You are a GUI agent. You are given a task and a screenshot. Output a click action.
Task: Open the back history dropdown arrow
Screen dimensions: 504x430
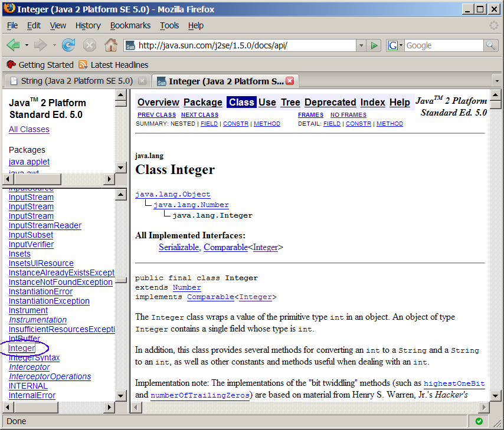click(27, 45)
